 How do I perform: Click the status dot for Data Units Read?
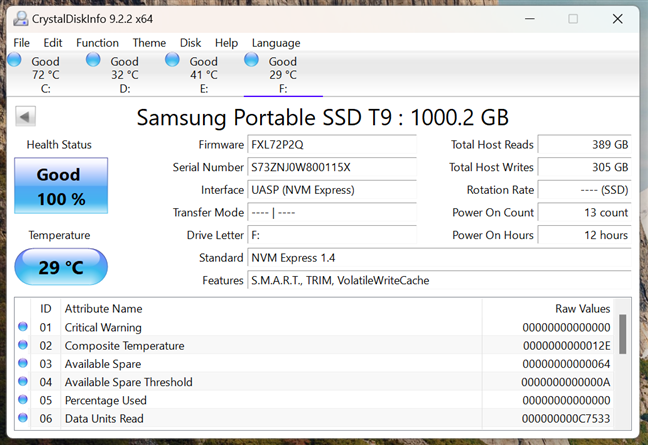click(x=23, y=418)
